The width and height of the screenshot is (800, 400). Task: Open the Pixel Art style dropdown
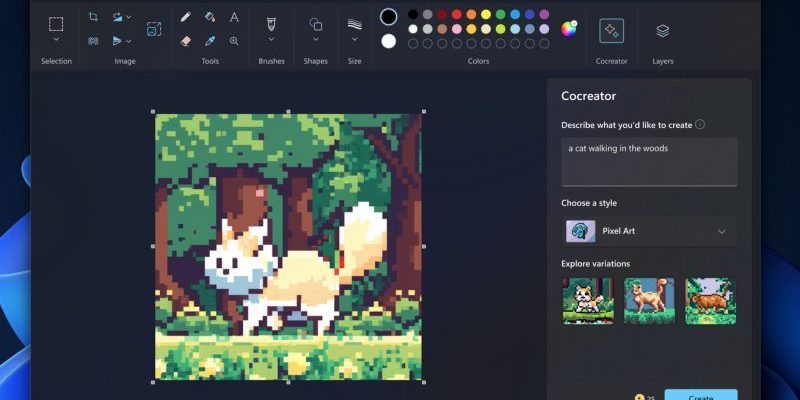click(649, 231)
